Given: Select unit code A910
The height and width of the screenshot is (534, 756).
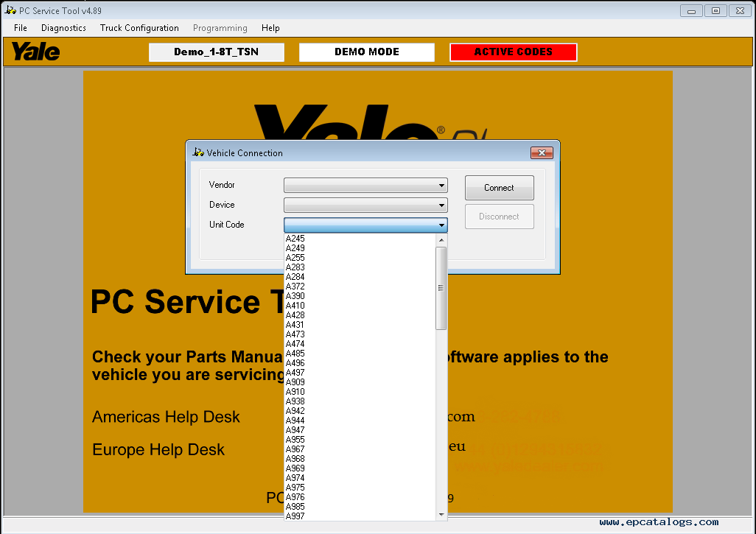Looking at the screenshot, I should [x=360, y=392].
